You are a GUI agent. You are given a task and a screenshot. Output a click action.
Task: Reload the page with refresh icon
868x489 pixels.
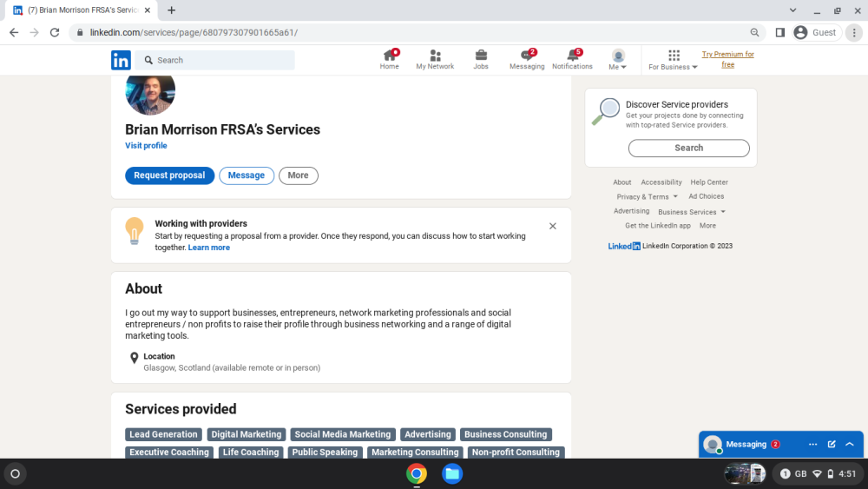coord(54,33)
